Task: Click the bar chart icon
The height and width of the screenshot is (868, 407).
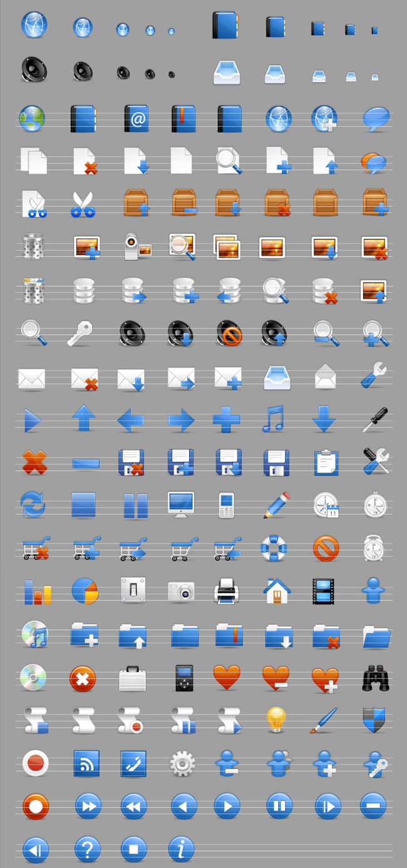Action: click(x=38, y=591)
